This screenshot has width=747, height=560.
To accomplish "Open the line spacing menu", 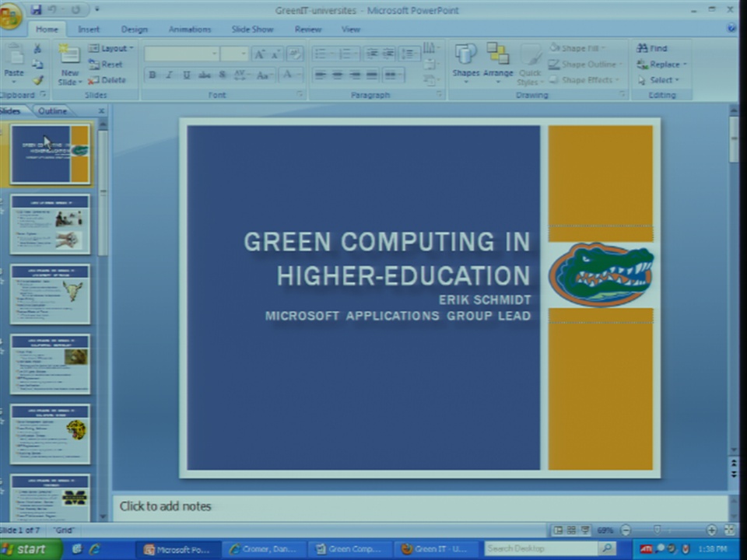I will click(x=410, y=54).
